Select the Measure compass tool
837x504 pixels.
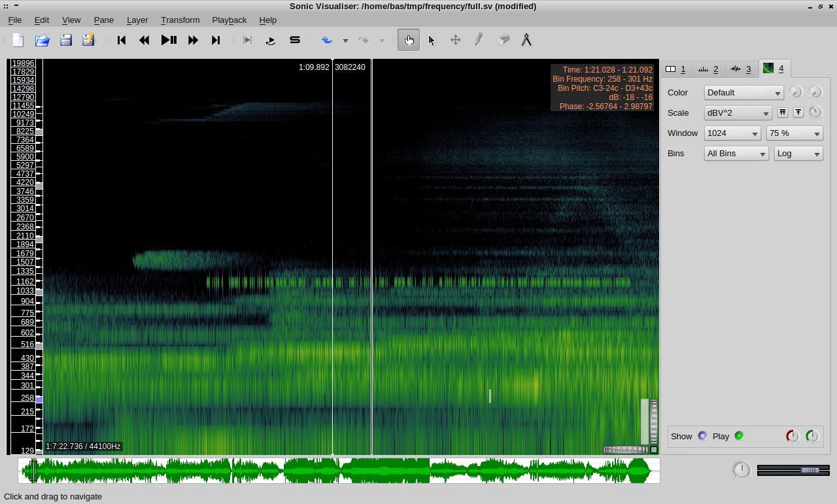tap(526, 40)
